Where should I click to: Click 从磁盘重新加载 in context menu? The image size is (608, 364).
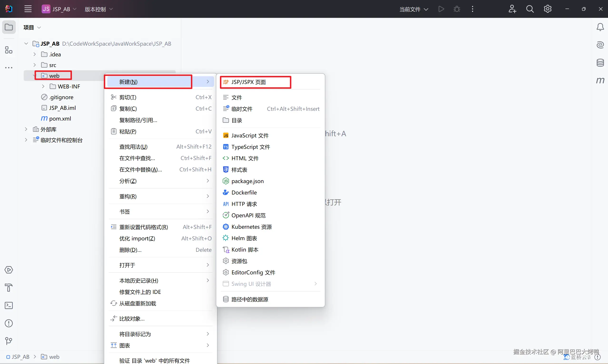(x=138, y=303)
